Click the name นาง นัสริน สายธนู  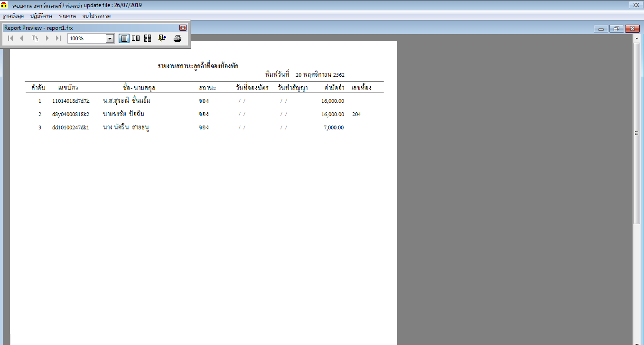pyautogui.click(x=126, y=127)
